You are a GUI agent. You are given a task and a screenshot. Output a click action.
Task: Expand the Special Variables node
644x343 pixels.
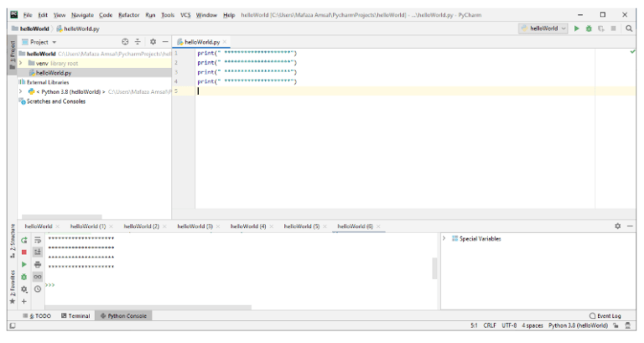click(x=444, y=239)
